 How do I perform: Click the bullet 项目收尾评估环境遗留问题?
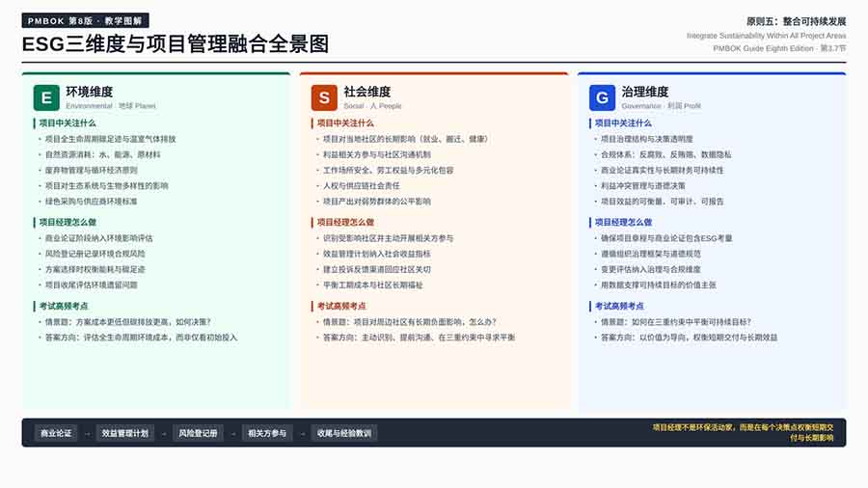click(x=92, y=285)
